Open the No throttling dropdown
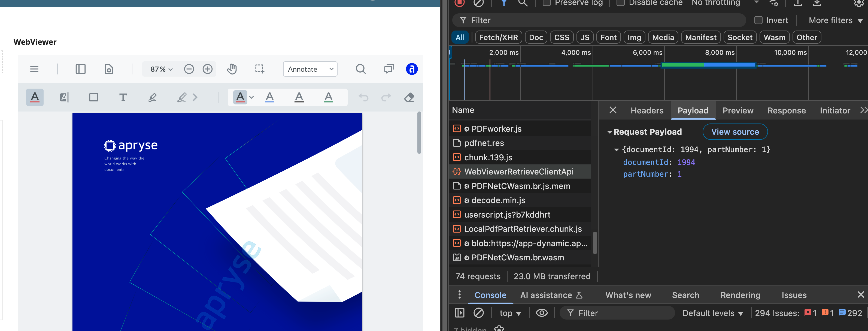Viewport: 868px width, 331px height. click(x=725, y=3)
